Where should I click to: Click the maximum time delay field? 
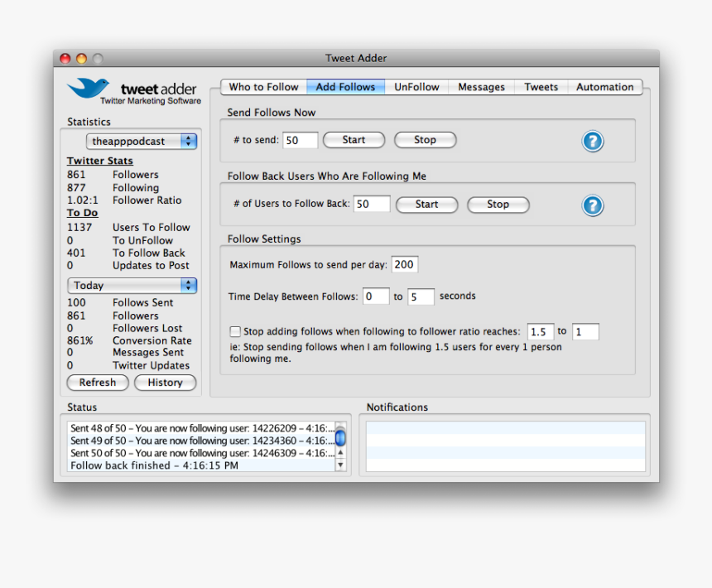(x=421, y=296)
